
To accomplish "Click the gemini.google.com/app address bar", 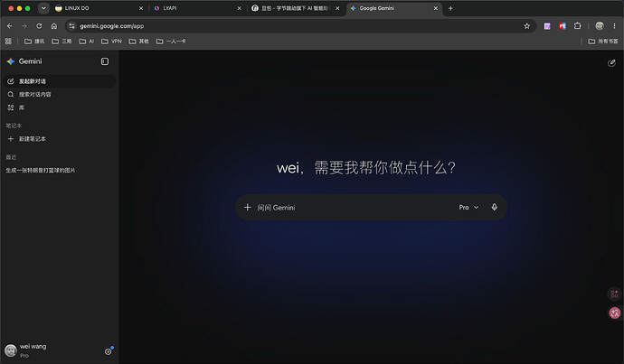I will (298, 26).
